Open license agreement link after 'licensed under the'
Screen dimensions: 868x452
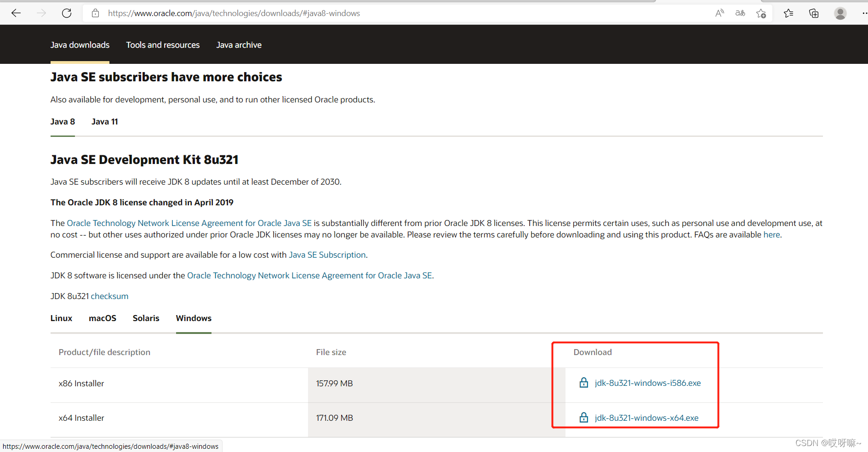(x=309, y=276)
